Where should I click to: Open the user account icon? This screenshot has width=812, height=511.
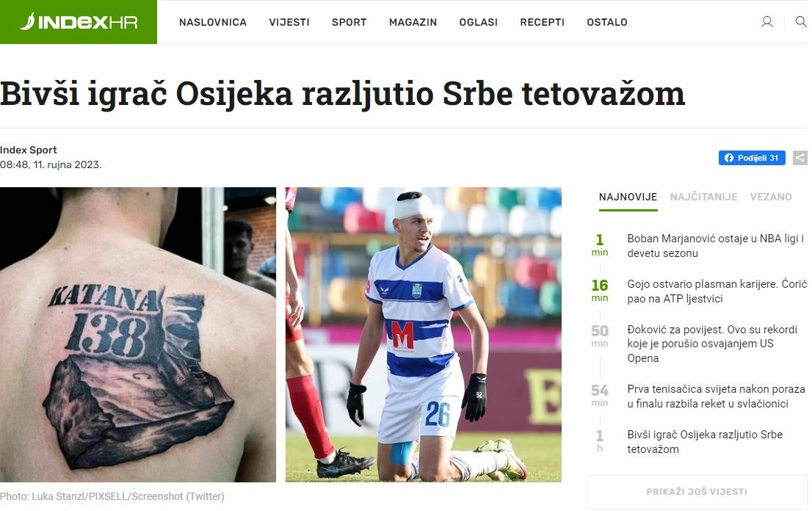coord(767,22)
